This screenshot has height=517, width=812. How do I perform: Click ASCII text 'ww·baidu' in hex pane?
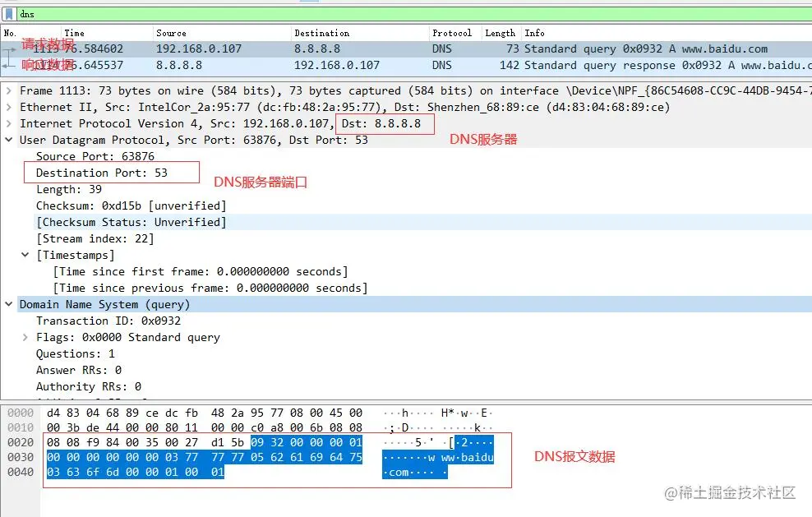(468, 458)
